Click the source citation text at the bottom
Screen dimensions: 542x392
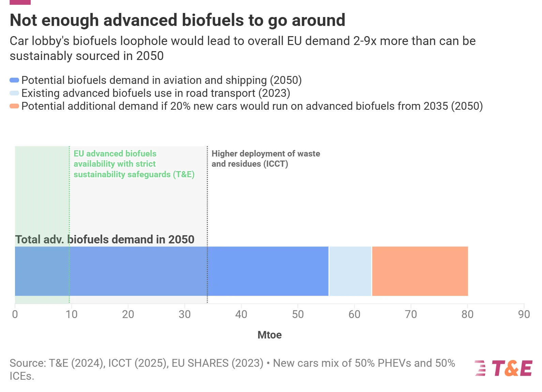point(232,369)
